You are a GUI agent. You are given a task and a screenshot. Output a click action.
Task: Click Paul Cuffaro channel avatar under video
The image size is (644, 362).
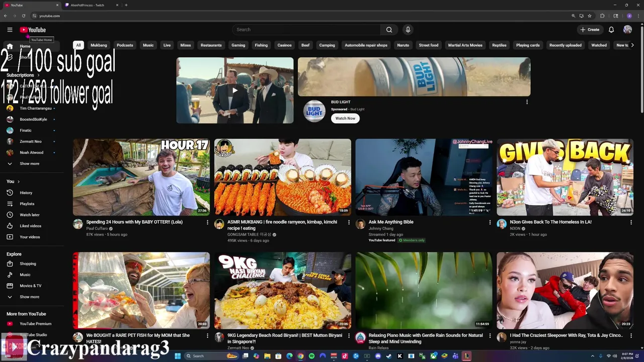pyautogui.click(x=78, y=224)
